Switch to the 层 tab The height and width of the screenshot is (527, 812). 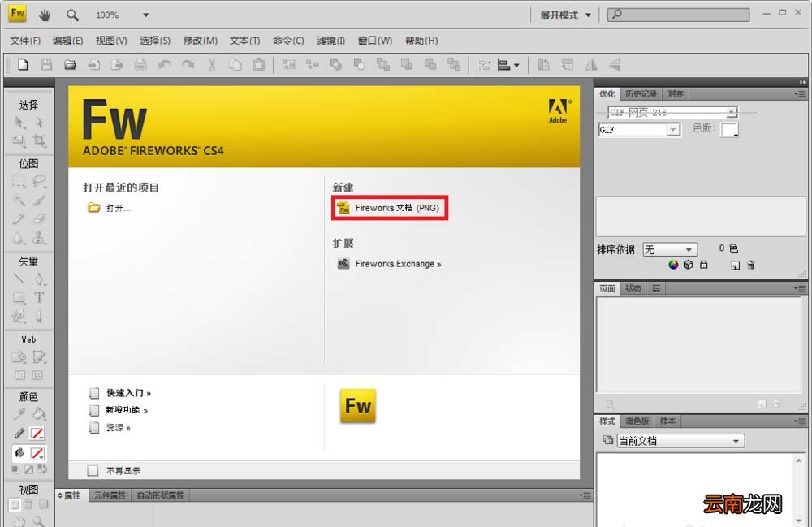tap(656, 288)
